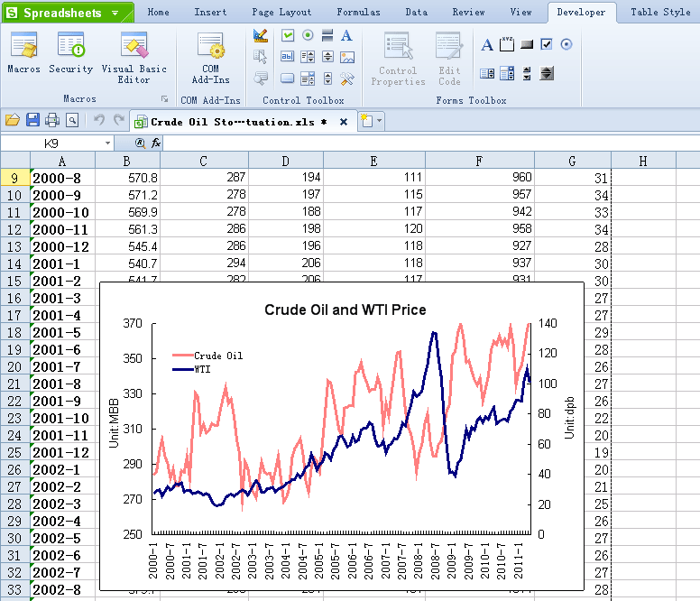Save the workbook with floppy icon
The height and width of the screenshot is (601, 700).
tap(32, 120)
